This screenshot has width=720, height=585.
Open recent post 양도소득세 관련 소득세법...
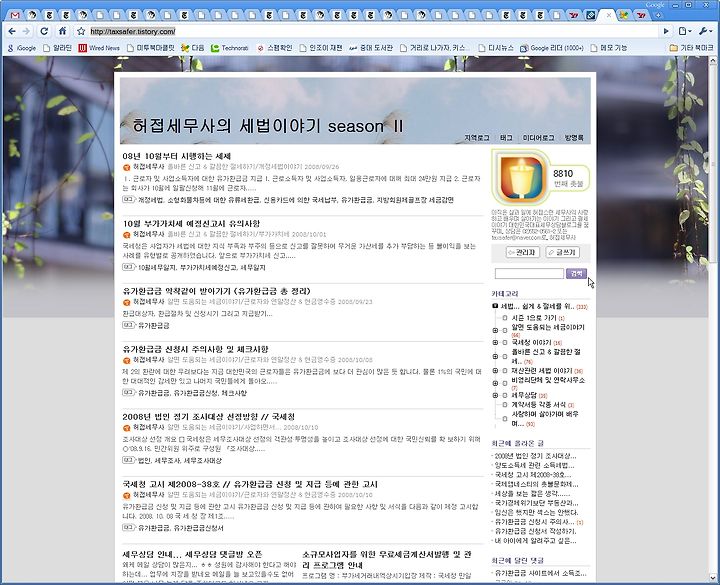pyautogui.click(x=534, y=465)
